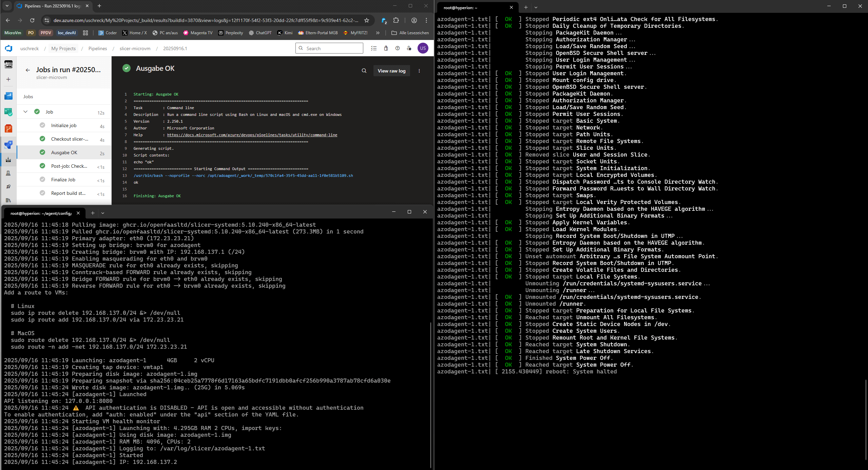Select the Ausgabe OK step

tap(64, 152)
